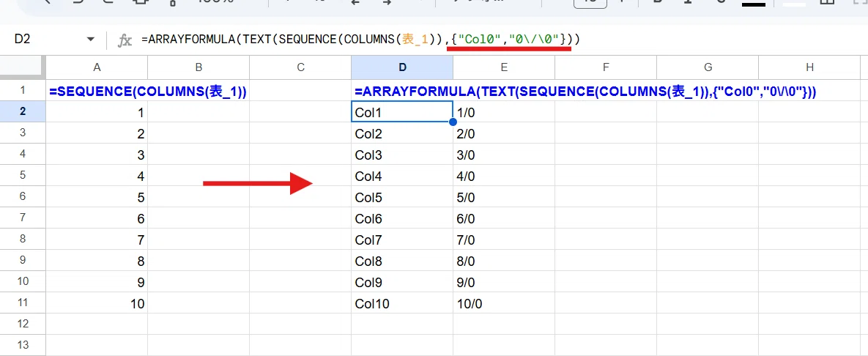868x356 pixels.
Task: Select cell A5 containing value 4
Action: pos(97,176)
